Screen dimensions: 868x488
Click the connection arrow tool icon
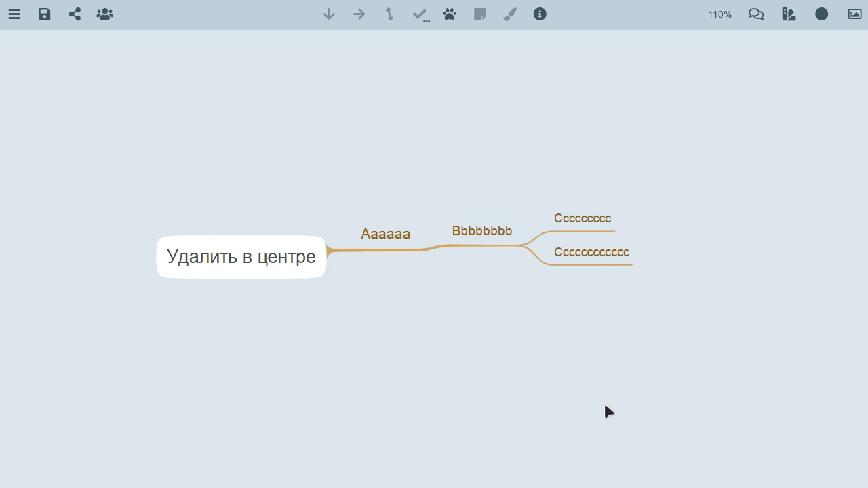[389, 14]
